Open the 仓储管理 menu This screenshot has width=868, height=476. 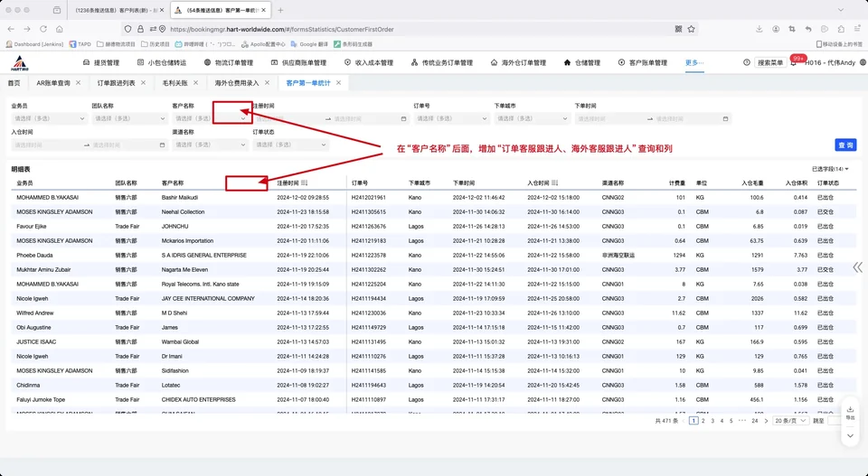pyautogui.click(x=581, y=62)
